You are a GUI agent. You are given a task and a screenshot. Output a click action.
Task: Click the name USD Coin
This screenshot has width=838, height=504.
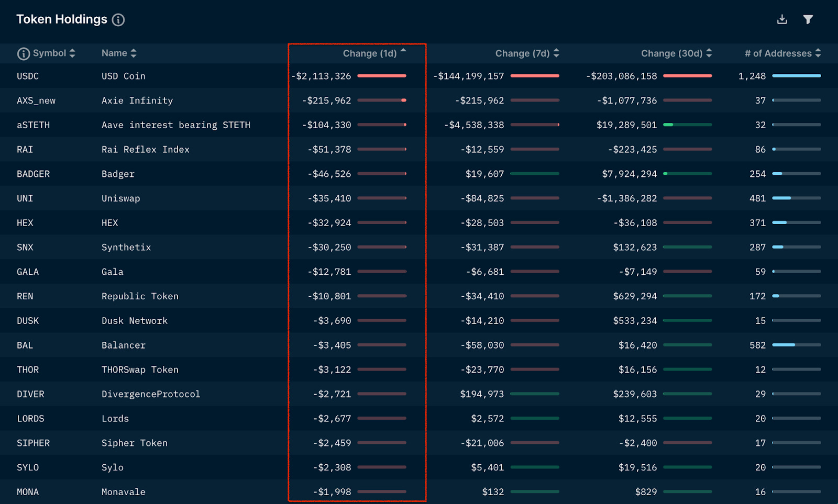click(x=124, y=76)
